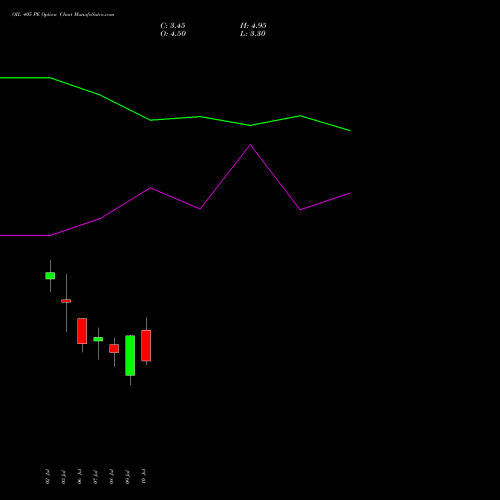Select the open value "O: 4.50"
Screen dimensions: 500x500
click(173, 34)
